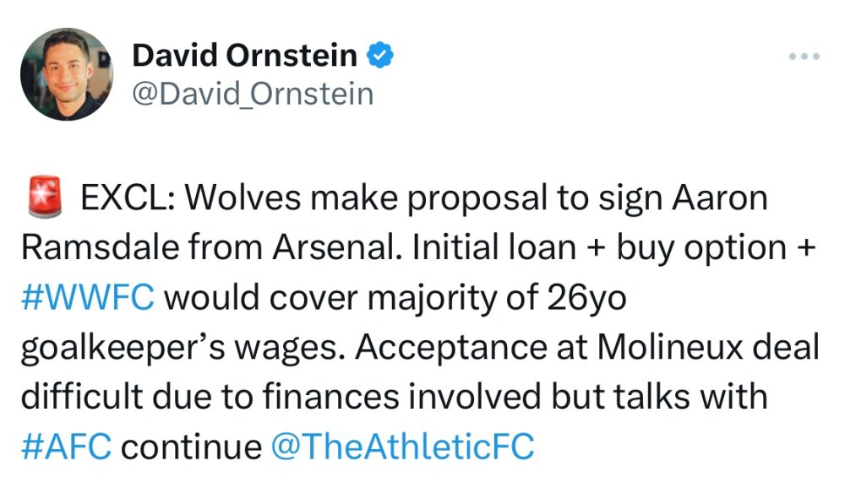Click David Ornstein's profile photo
Screen dimensions: 845x504
tap(67, 74)
